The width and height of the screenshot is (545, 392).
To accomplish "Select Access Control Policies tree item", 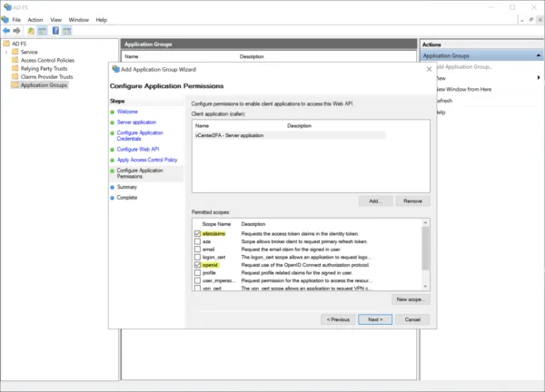I will click(x=47, y=60).
